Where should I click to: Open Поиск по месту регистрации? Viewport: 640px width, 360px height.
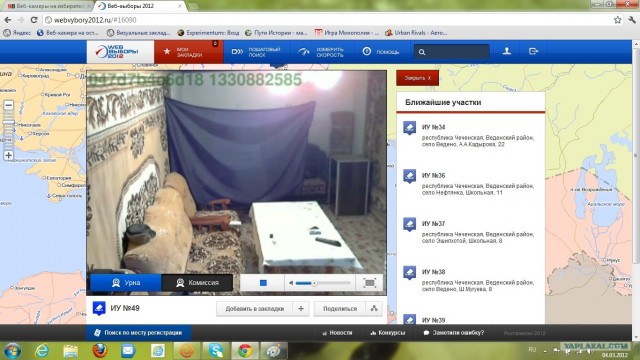(138, 333)
